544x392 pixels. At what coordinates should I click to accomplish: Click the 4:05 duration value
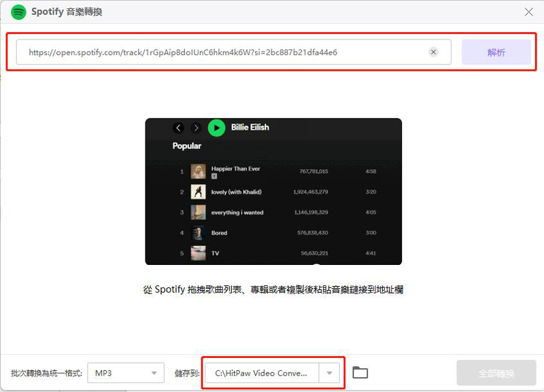click(x=371, y=212)
